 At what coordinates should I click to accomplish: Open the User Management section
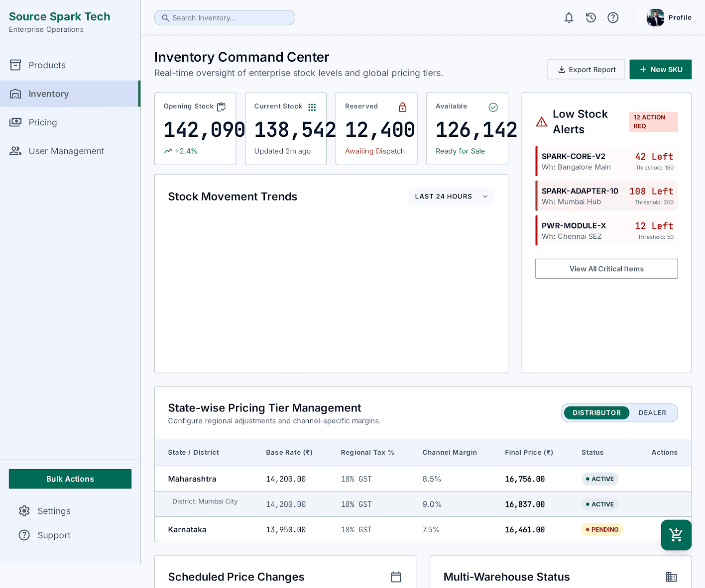(70, 151)
